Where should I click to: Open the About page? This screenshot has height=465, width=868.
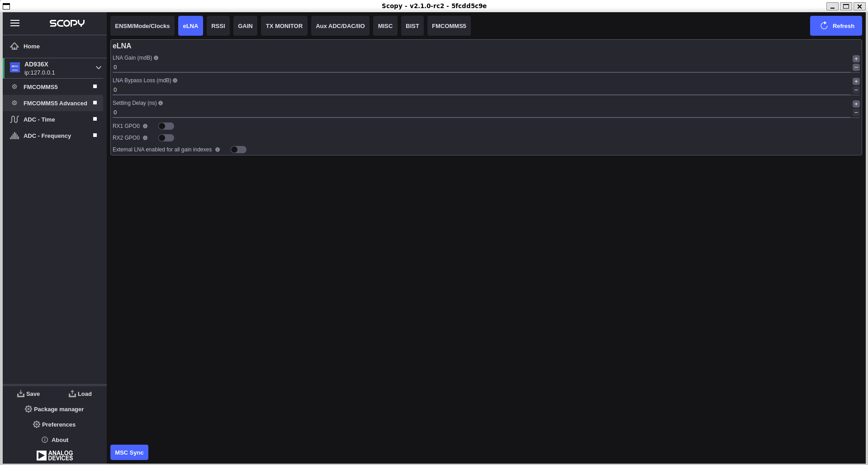point(55,440)
